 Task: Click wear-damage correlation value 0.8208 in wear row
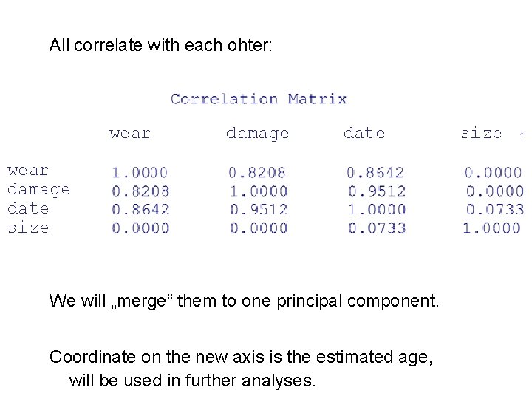257,173
